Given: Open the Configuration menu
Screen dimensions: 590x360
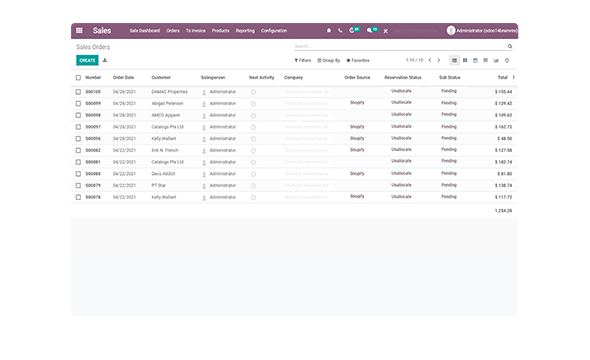Looking at the screenshot, I should 274,30.
